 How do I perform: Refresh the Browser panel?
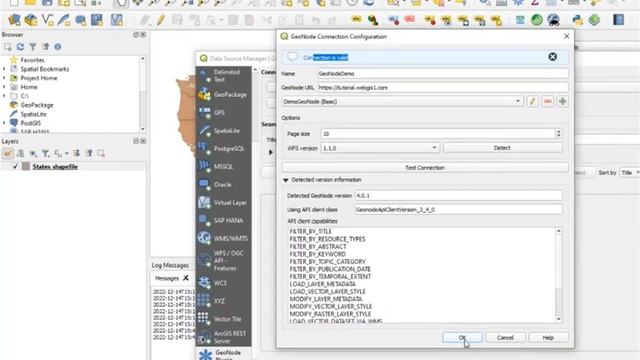click(x=20, y=47)
